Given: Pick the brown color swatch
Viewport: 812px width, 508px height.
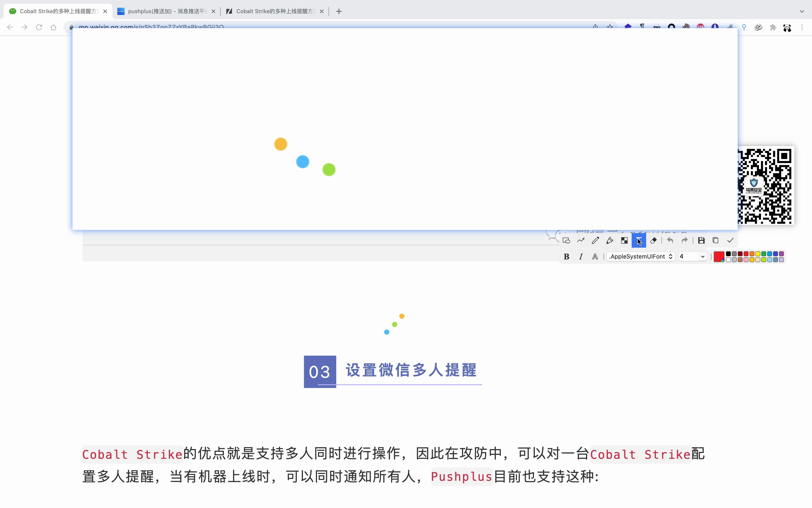Looking at the screenshot, I should pyautogui.click(x=740, y=260).
